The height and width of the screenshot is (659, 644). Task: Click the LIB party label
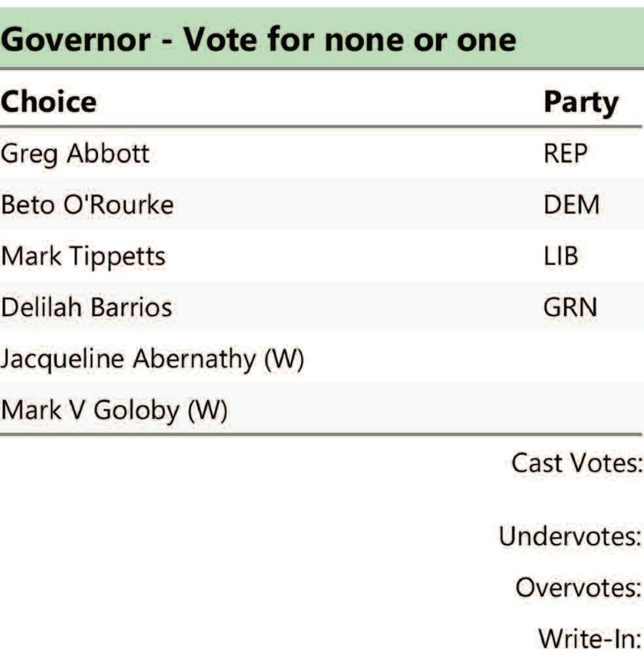pos(561,256)
